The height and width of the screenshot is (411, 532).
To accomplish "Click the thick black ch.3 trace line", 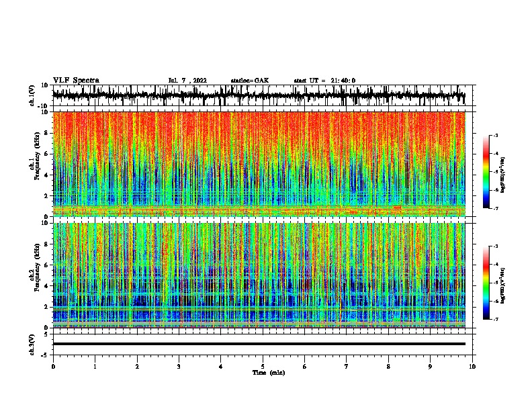I will (259, 344).
